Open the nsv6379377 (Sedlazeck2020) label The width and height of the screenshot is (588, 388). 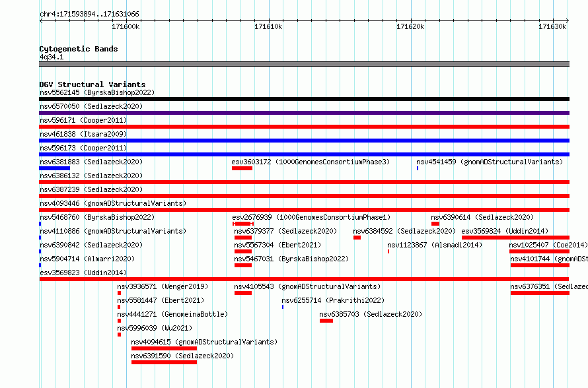(285, 231)
